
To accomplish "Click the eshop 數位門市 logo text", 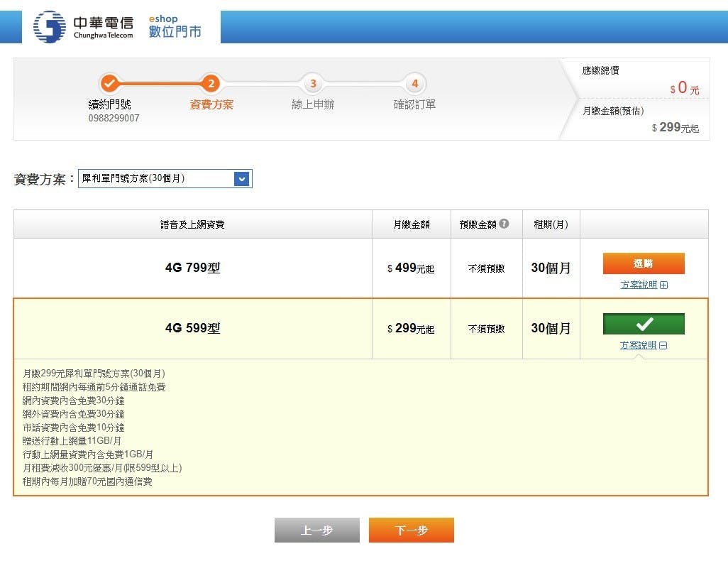I will [175, 27].
